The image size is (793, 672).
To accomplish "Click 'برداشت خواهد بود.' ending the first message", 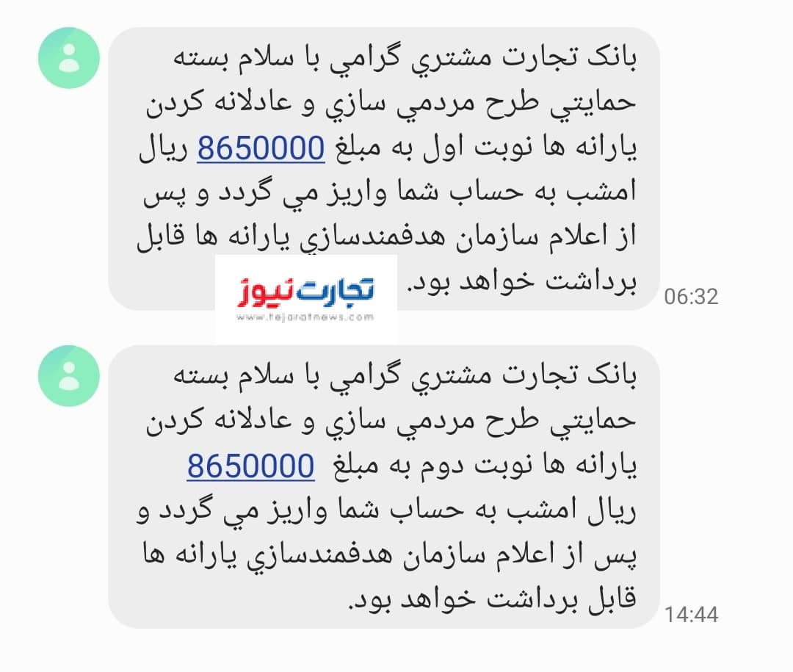I will [x=523, y=282].
